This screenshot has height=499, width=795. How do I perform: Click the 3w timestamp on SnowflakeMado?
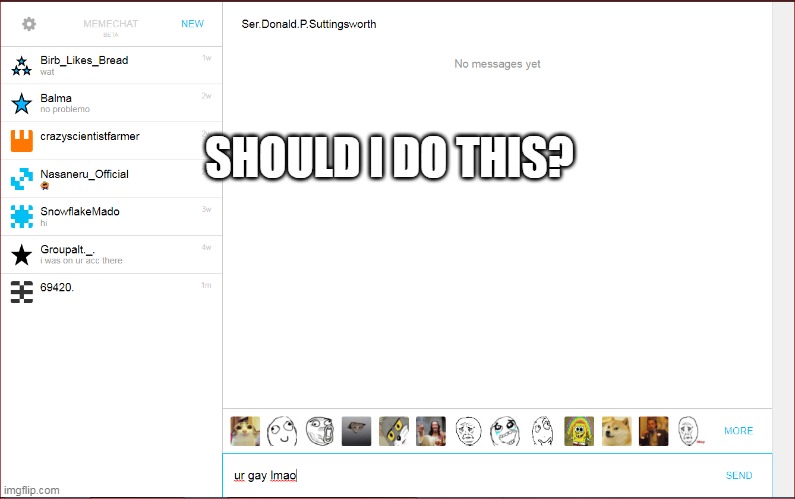pyautogui.click(x=206, y=209)
